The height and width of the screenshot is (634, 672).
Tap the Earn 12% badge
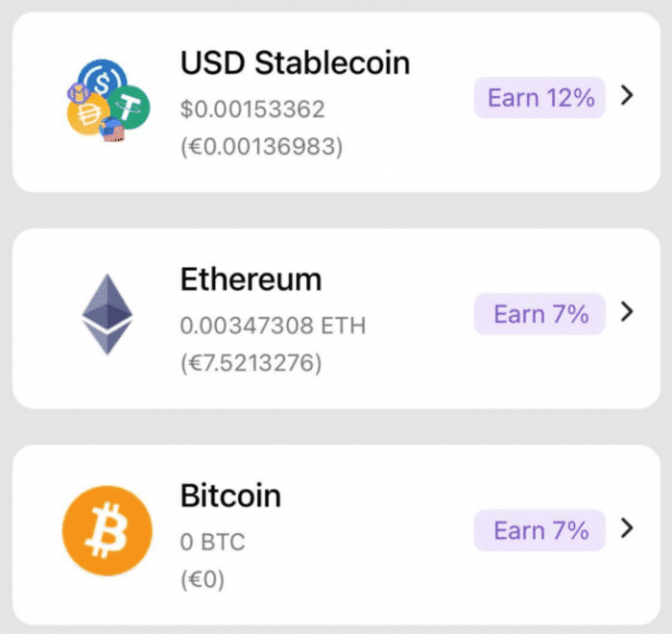[540, 98]
